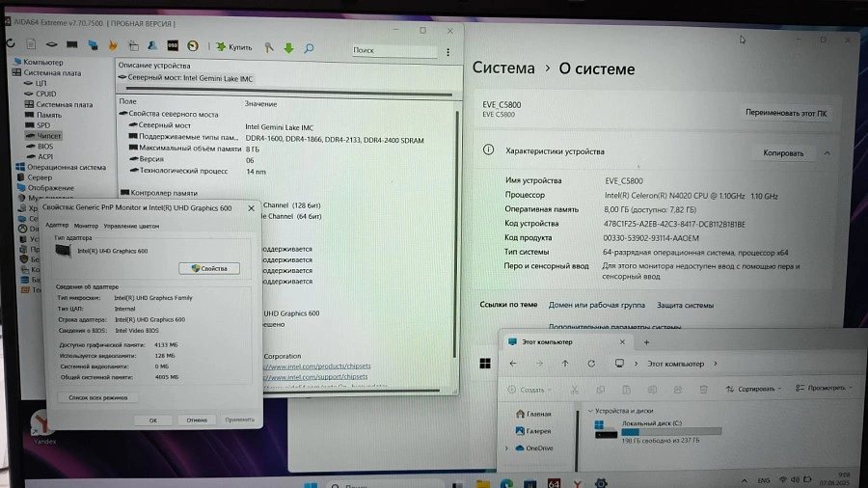The image size is (868, 488).
Task: Open the three-dot menu in AIDA64
Action: [448, 52]
